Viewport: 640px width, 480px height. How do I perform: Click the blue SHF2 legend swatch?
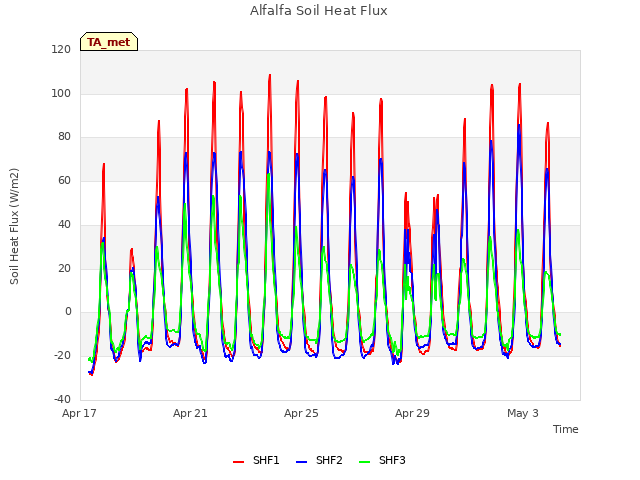301,462
